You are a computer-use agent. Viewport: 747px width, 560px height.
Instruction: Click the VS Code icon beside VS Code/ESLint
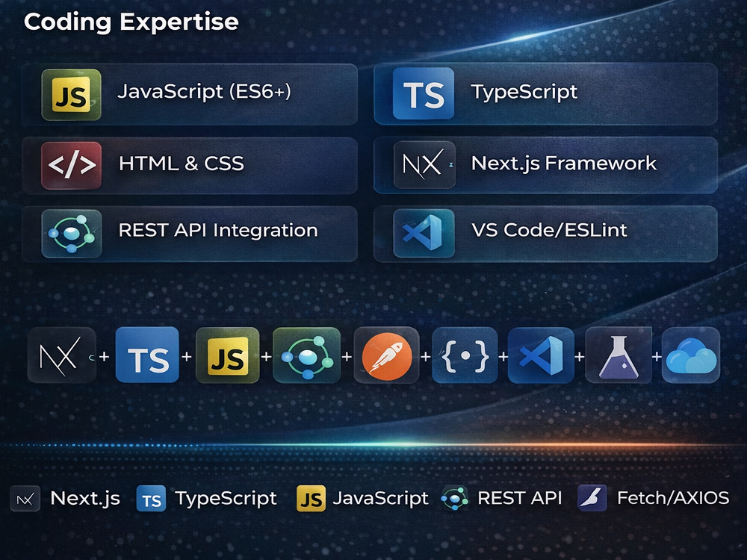(424, 233)
